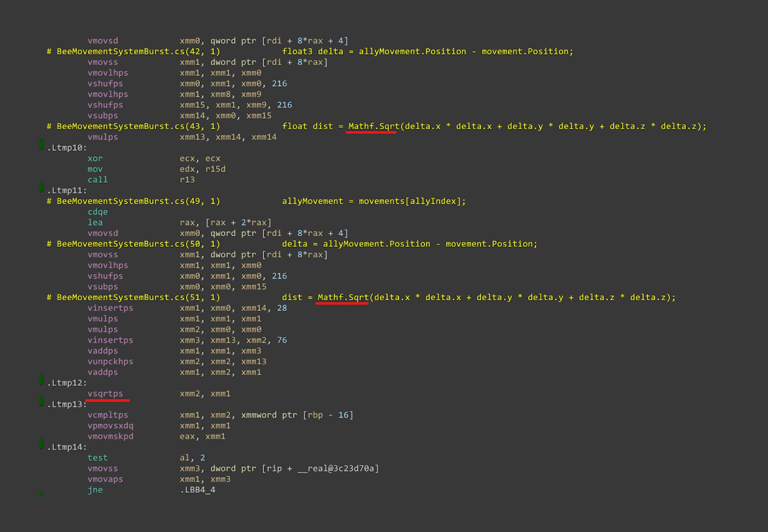Image resolution: width=768 pixels, height=532 pixels.
Task: Click the green gutter marker beside .Ltmp11
Action: click(41, 187)
